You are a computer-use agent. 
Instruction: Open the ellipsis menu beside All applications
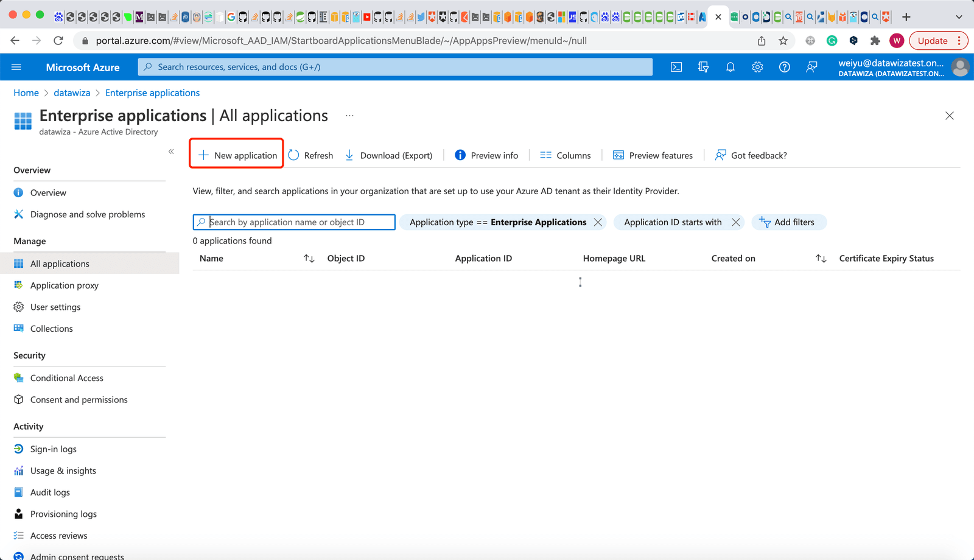tap(349, 115)
